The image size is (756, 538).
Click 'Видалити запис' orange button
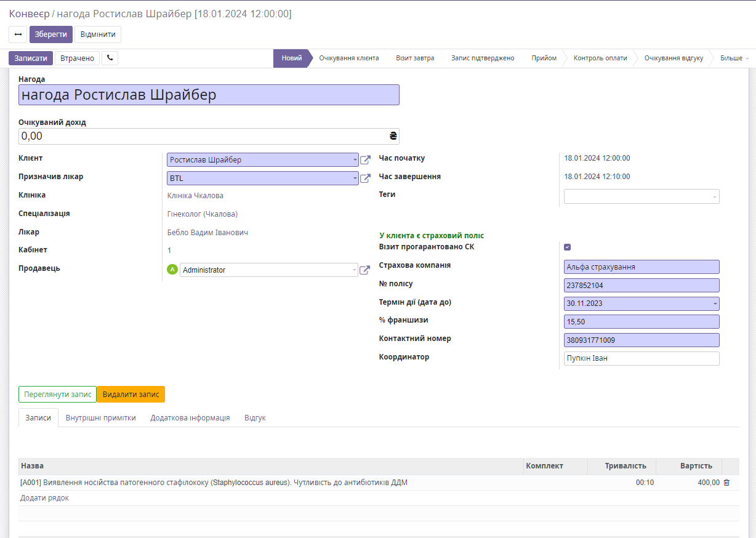click(131, 395)
